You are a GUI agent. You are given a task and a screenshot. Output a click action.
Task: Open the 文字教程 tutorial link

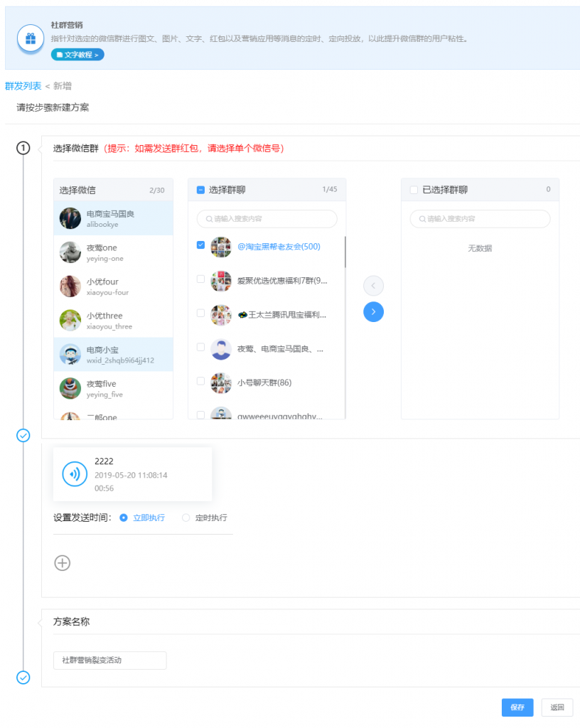77,55
